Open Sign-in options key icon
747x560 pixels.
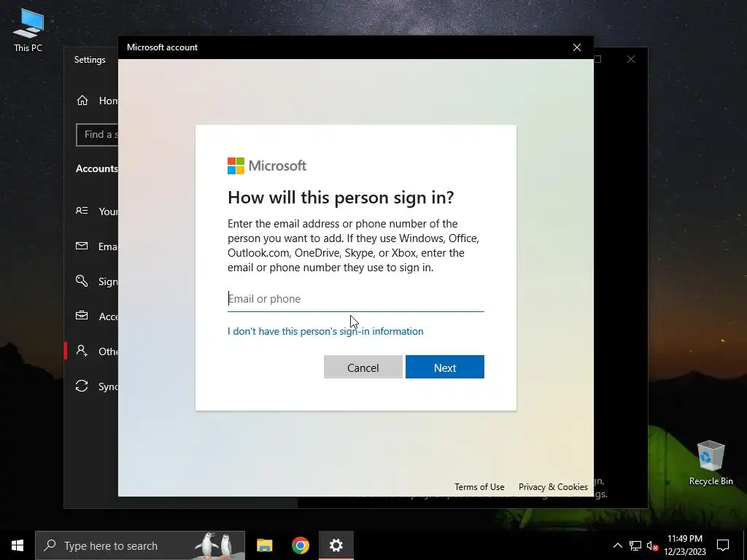82,281
